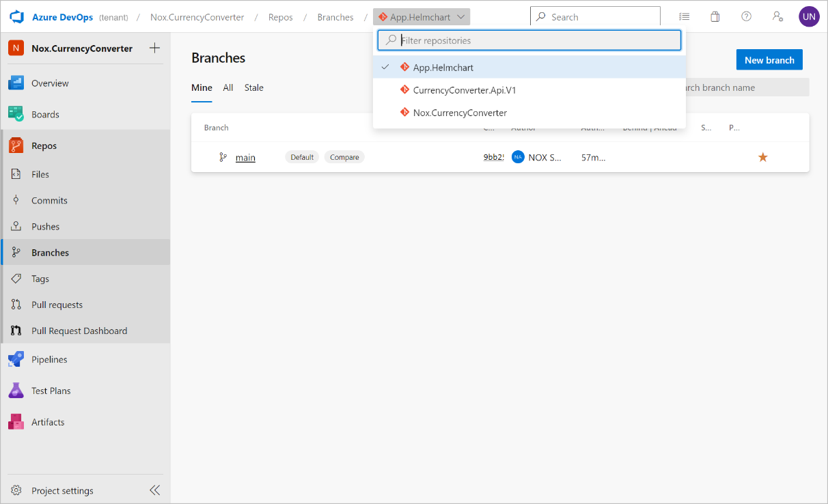Click the Branches icon in sidebar
The height and width of the screenshot is (504, 828).
(x=16, y=252)
